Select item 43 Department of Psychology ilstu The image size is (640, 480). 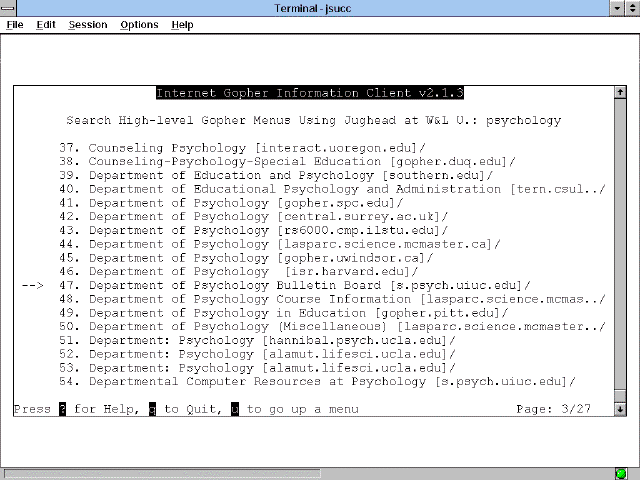(253, 231)
